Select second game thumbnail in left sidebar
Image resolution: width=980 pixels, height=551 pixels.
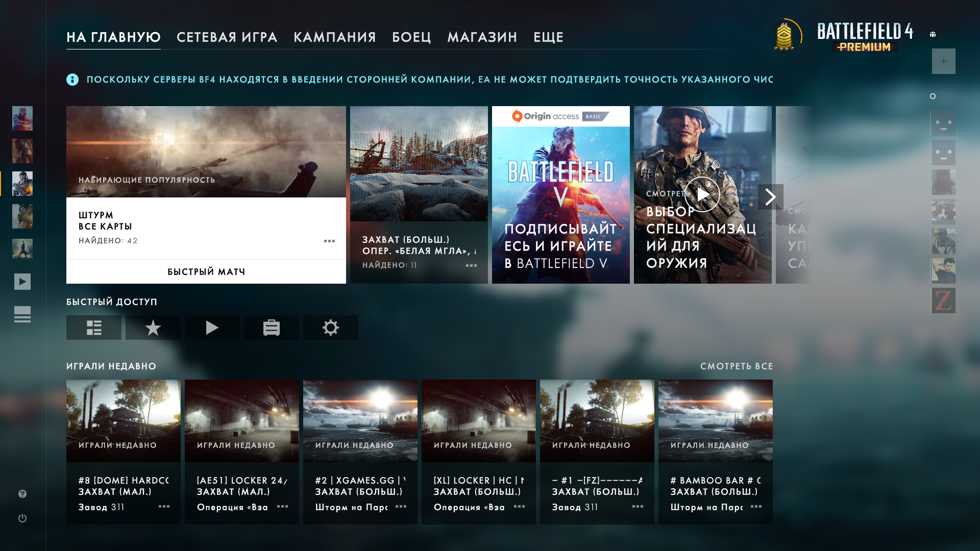pos(22,151)
